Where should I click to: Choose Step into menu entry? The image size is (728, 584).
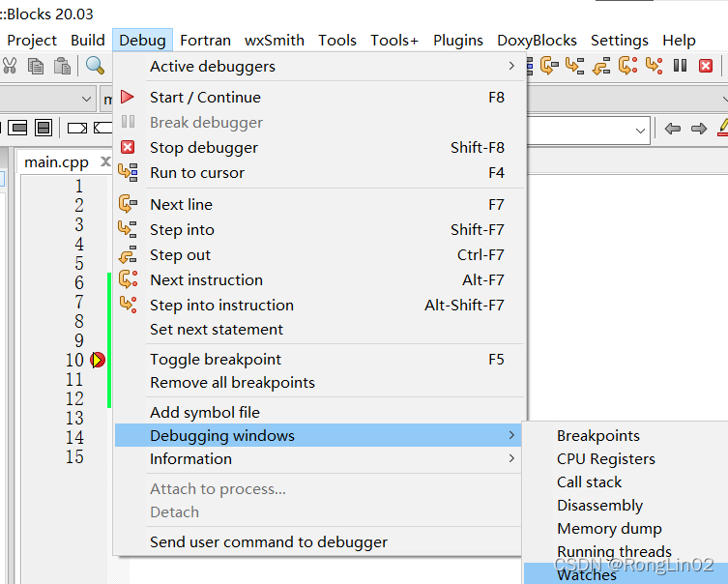[319, 230]
